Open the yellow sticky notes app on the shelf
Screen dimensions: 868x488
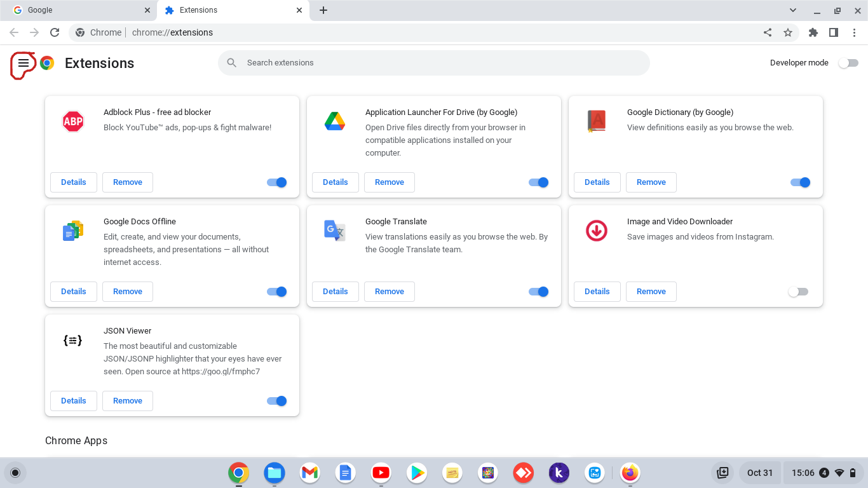point(452,473)
